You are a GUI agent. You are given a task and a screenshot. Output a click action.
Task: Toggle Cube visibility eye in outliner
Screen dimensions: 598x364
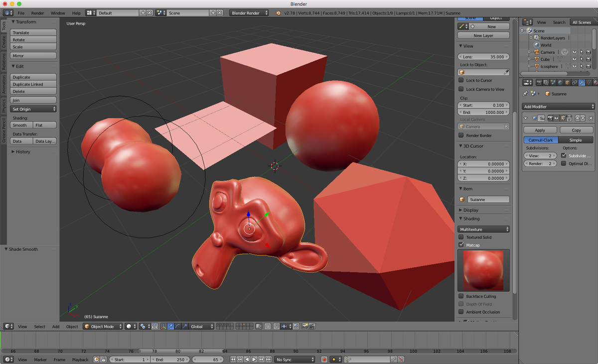tap(575, 59)
